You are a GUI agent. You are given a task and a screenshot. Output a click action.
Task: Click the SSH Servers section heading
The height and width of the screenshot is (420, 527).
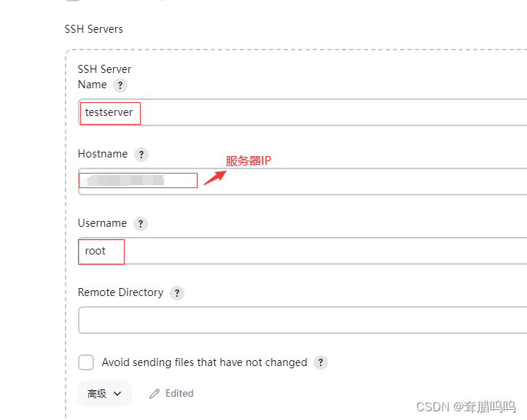pyautogui.click(x=94, y=29)
